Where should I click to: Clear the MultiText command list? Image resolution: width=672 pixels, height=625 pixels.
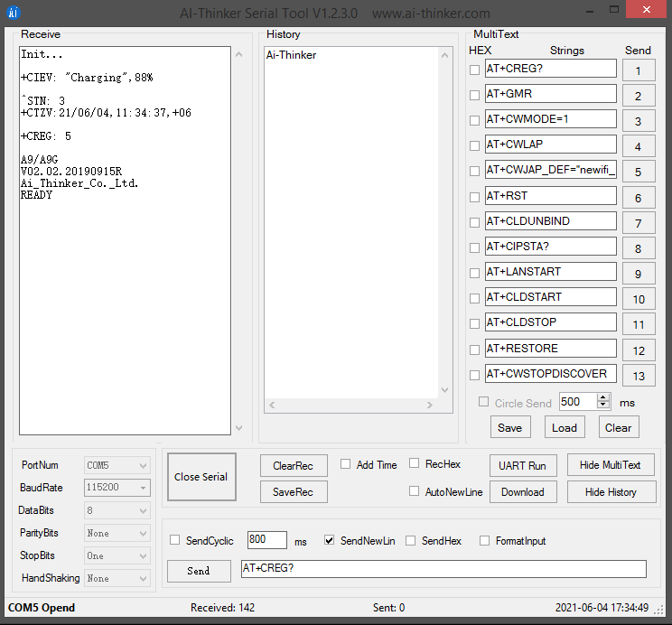pyautogui.click(x=619, y=427)
